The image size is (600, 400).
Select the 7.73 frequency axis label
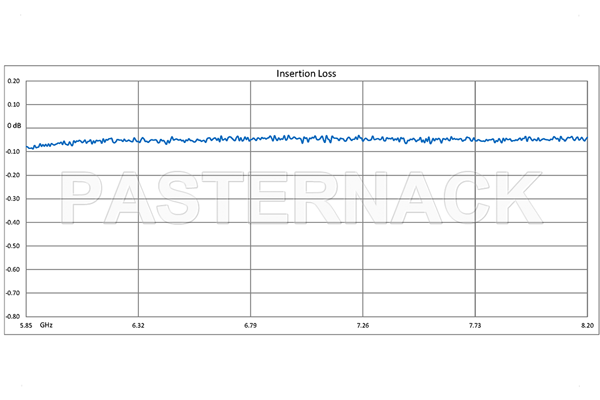475,326
